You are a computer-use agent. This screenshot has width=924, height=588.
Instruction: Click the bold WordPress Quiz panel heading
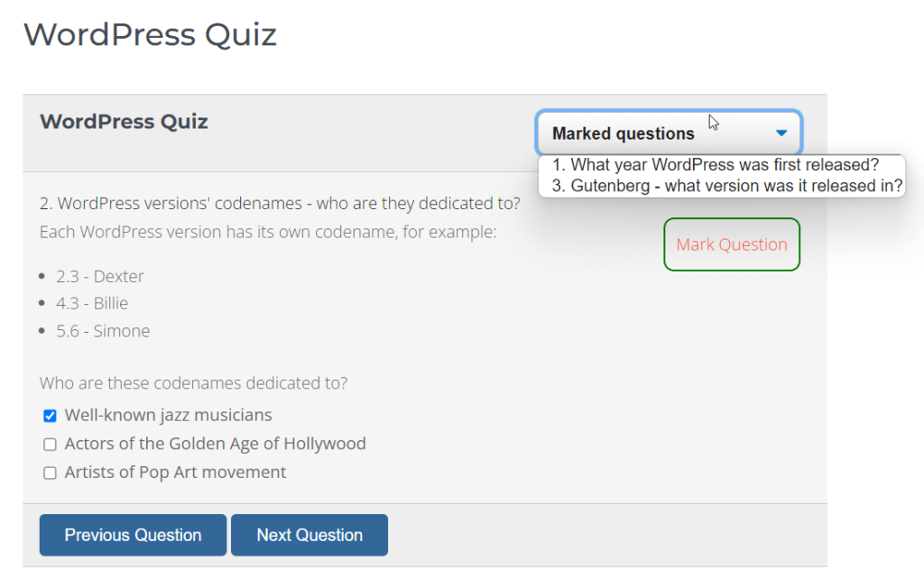tap(124, 122)
